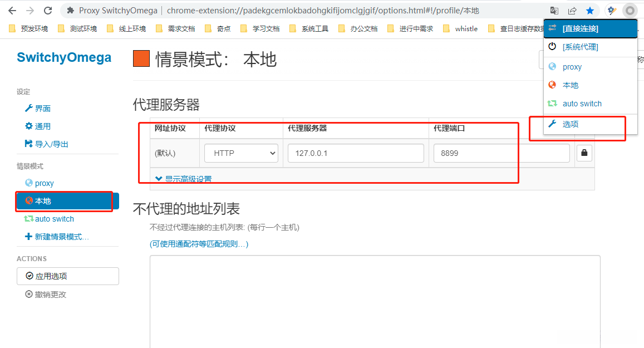
Task: Click the proxy server field 127.0.0.1
Action: [356, 153]
